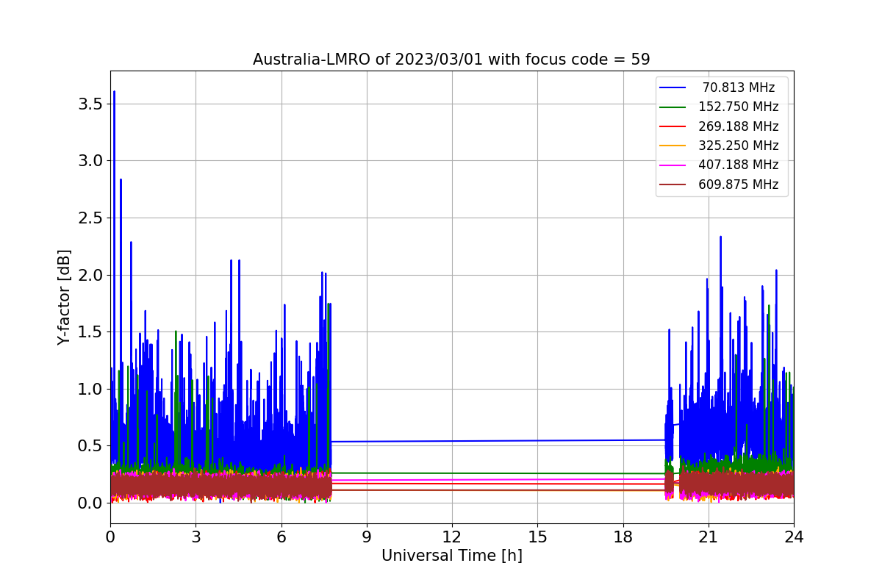Select the '70.813 MHz' legend label

(739, 87)
